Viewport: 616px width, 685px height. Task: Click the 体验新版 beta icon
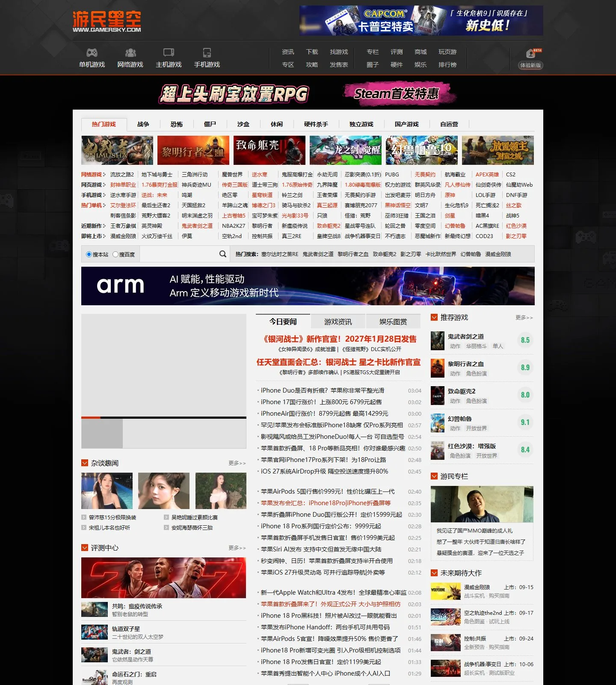coord(531,54)
